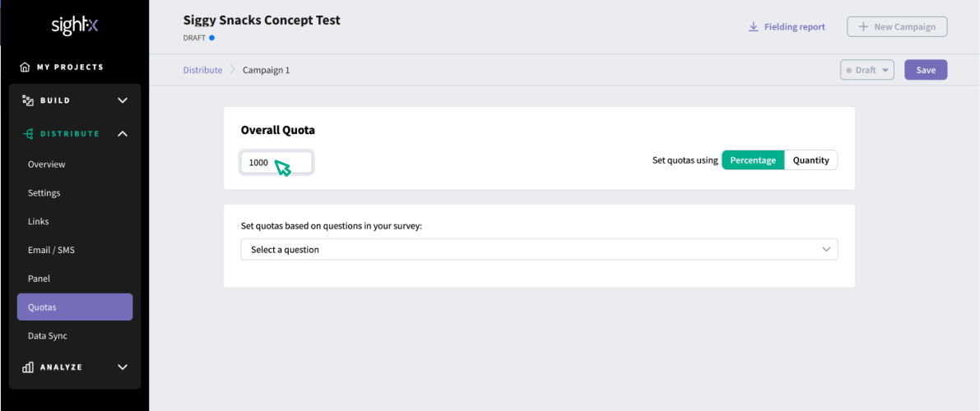
Task: Click the Save button
Action: coord(926,70)
